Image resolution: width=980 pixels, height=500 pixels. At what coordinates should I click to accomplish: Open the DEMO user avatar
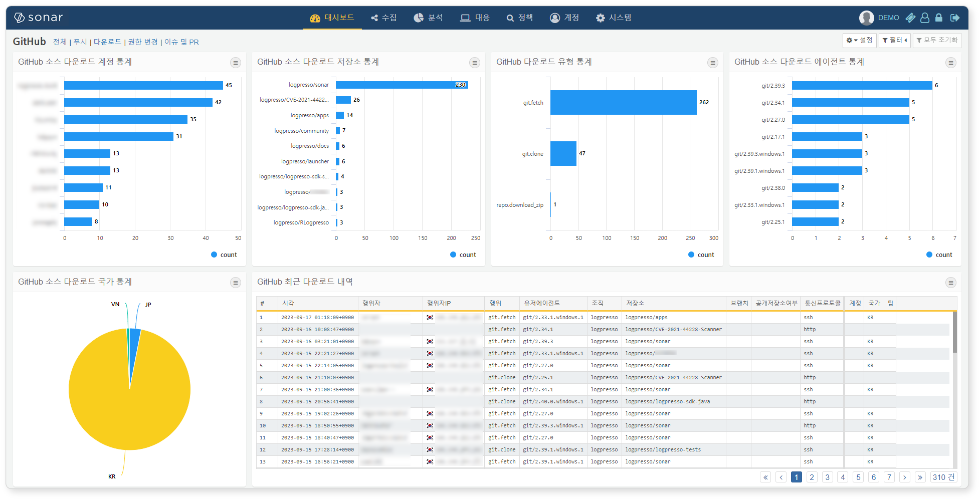click(866, 18)
